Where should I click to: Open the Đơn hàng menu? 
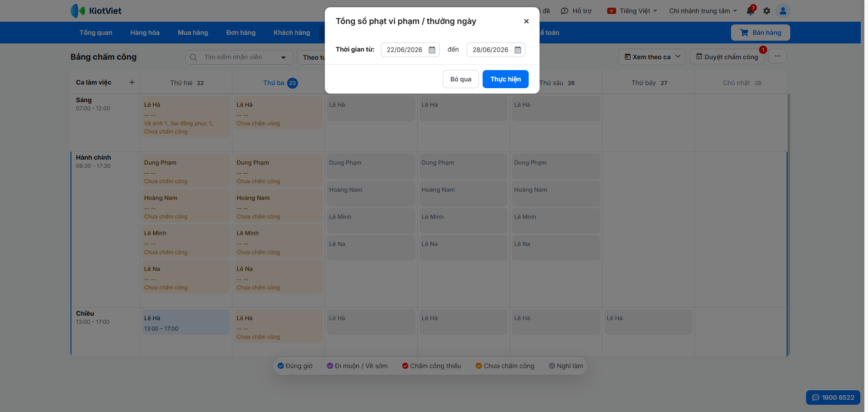coord(241,33)
